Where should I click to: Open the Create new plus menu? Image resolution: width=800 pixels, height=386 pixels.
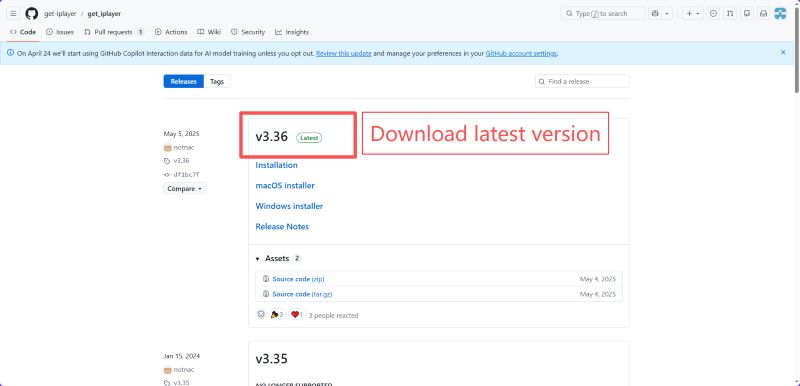(692, 14)
